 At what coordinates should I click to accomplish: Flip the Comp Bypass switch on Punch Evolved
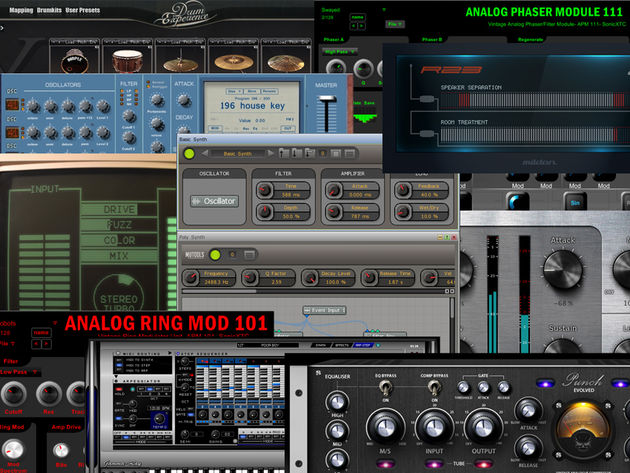click(x=434, y=388)
